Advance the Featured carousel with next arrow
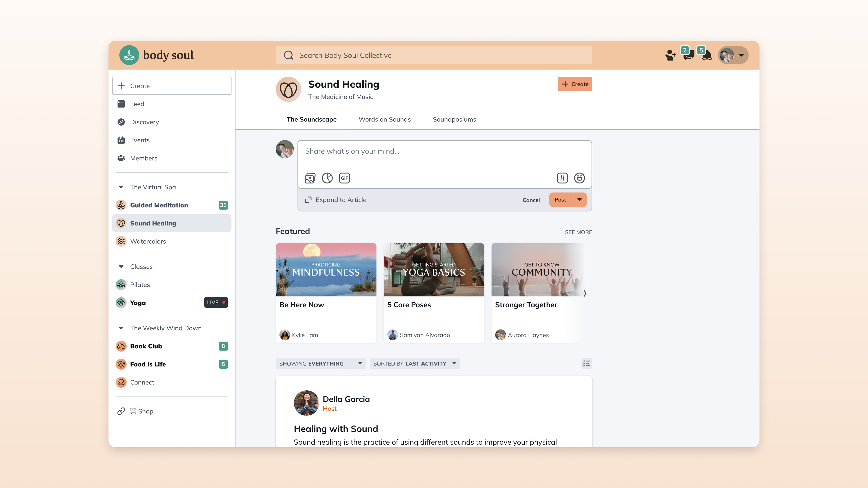868x488 pixels. click(585, 293)
